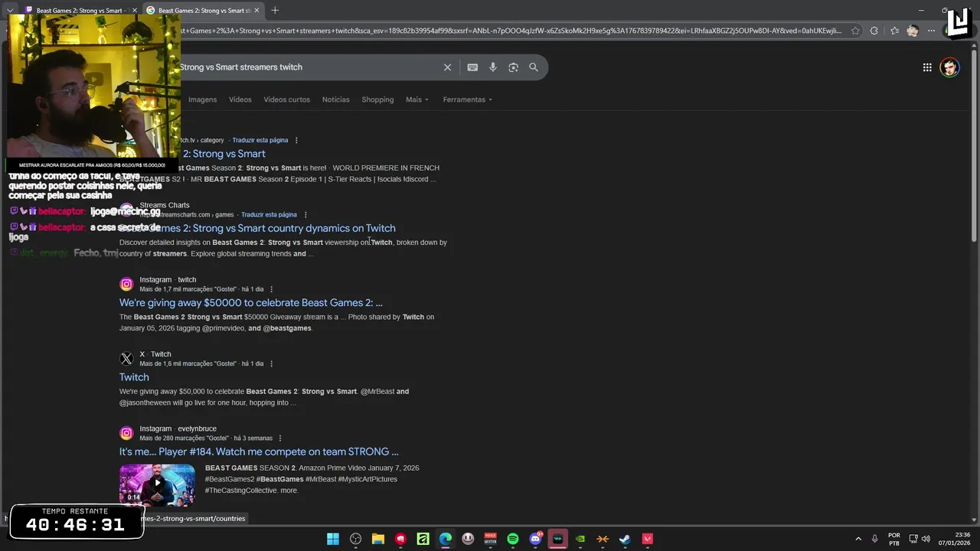Open Discord from the taskbar
Image resolution: width=980 pixels, height=551 pixels.
coord(536,539)
